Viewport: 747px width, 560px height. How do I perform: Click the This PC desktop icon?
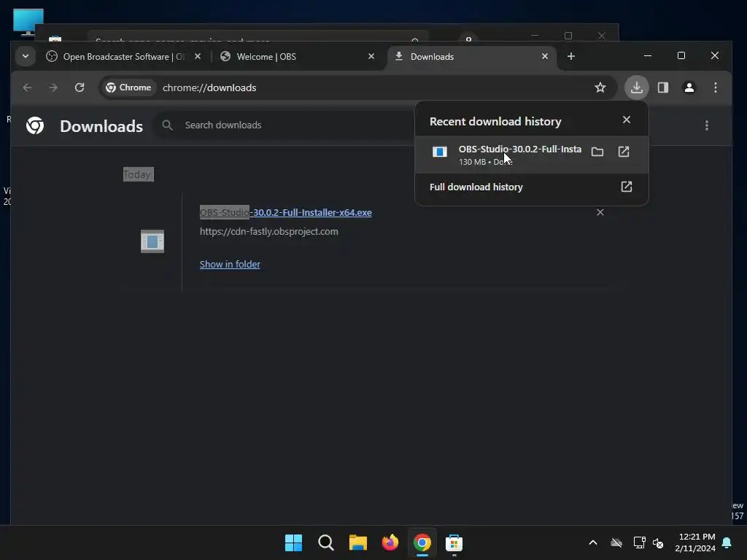[28, 22]
